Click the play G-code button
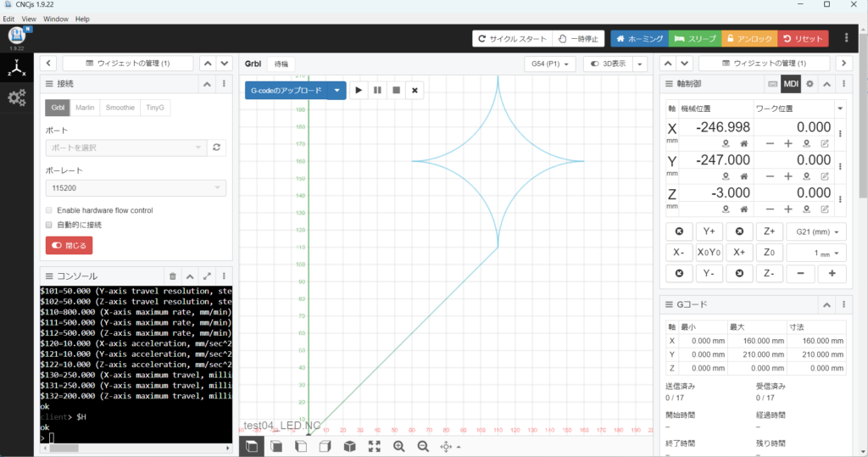This screenshot has width=868, height=457. 359,90
